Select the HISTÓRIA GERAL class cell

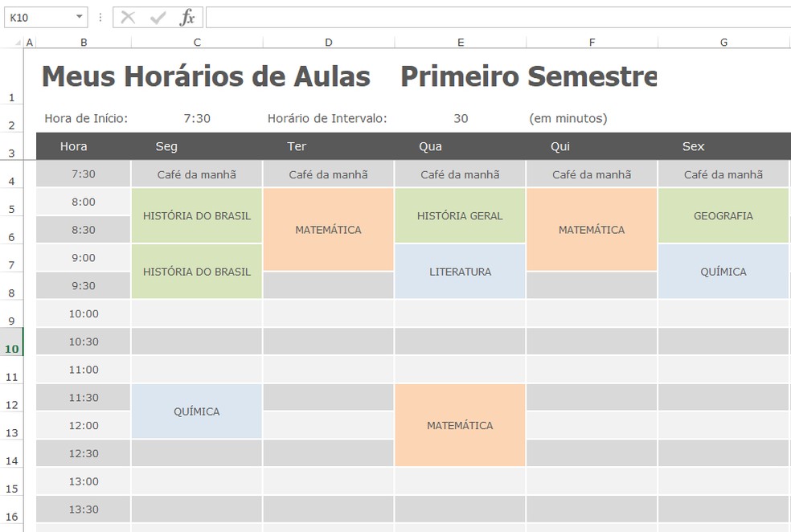pyautogui.click(x=460, y=215)
